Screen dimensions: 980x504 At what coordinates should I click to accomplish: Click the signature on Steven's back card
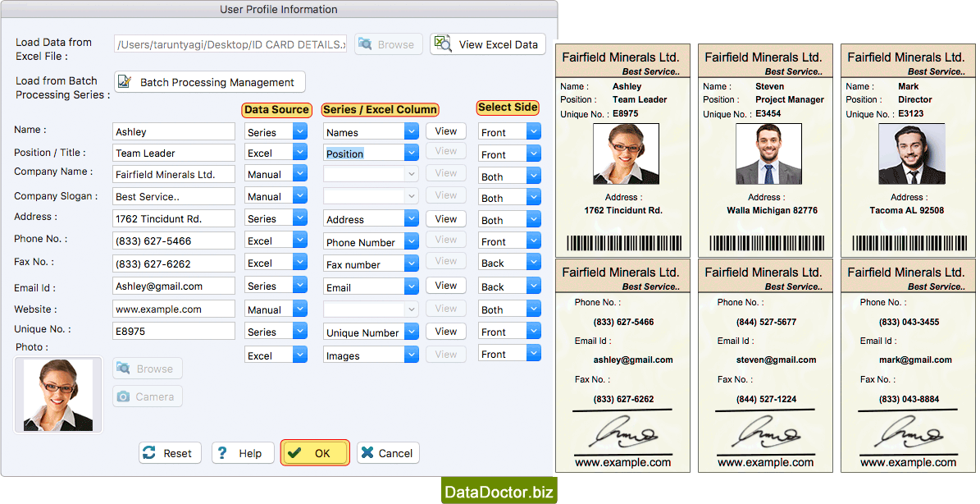pos(768,433)
